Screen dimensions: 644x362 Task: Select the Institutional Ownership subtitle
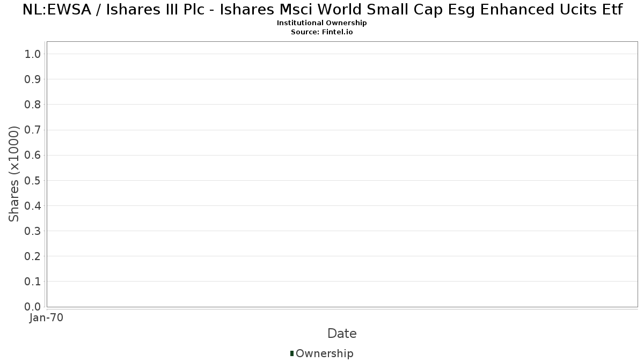pos(321,23)
